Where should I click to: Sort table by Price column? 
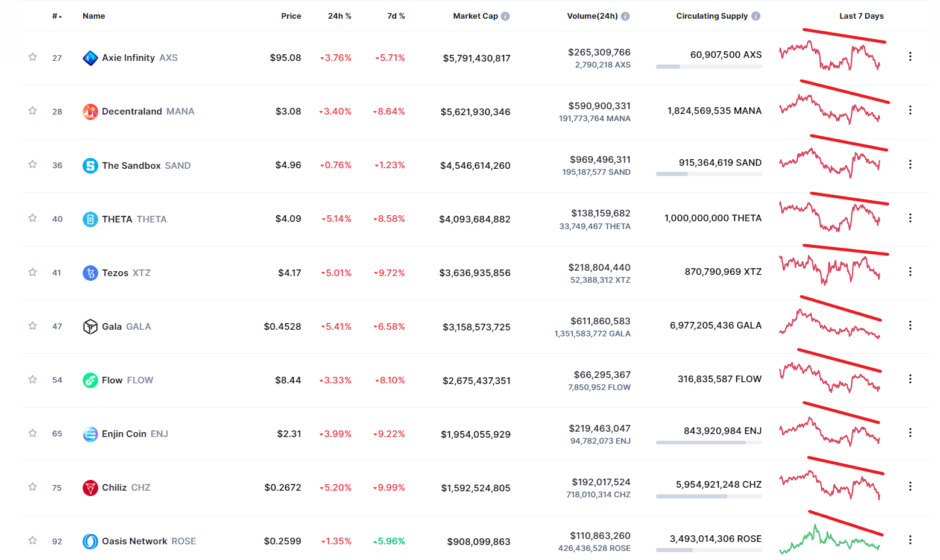pyautogui.click(x=291, y=16)
